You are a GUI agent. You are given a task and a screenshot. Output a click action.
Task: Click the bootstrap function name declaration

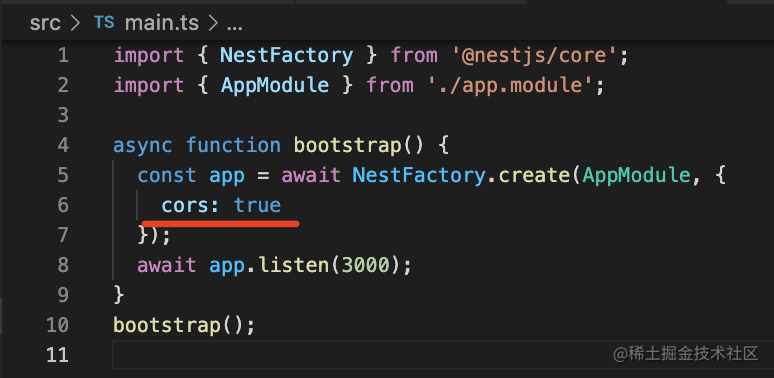tap(348, 145)
